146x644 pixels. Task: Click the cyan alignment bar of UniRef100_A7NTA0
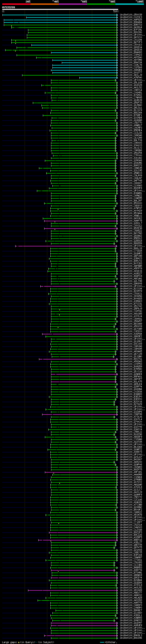point(99,78)
